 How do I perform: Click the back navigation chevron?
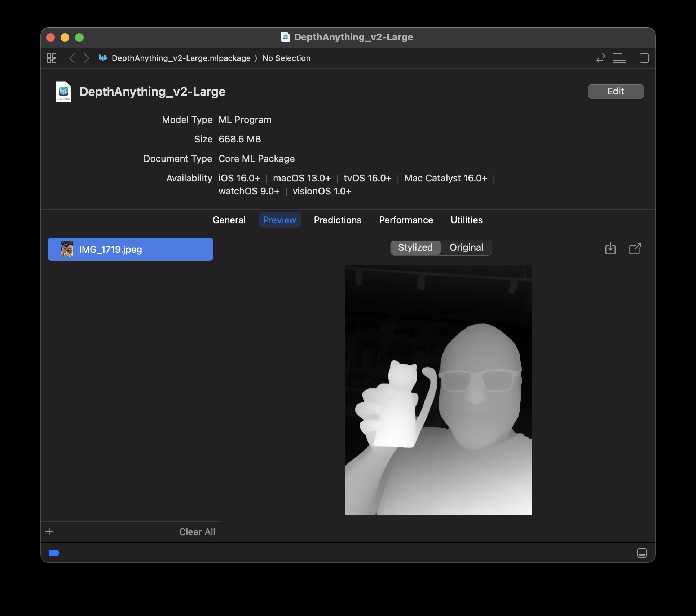tap(72, 58)
